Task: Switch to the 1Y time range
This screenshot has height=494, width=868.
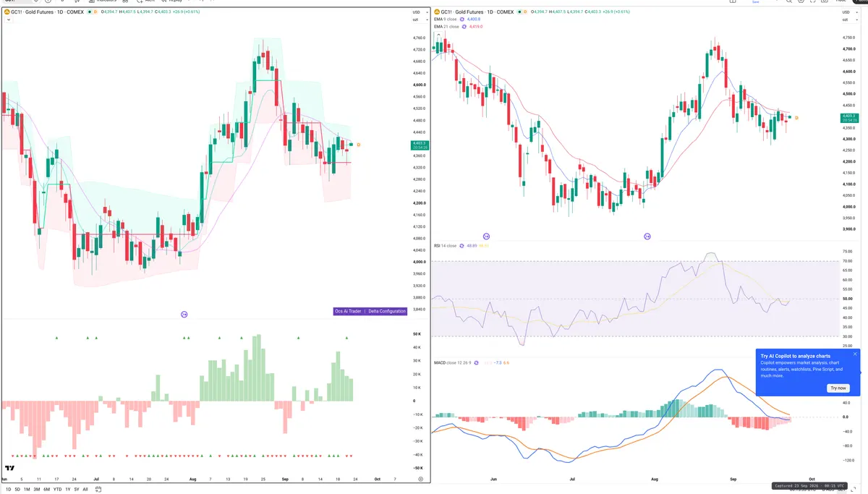Action: click(x=68, y=490)
